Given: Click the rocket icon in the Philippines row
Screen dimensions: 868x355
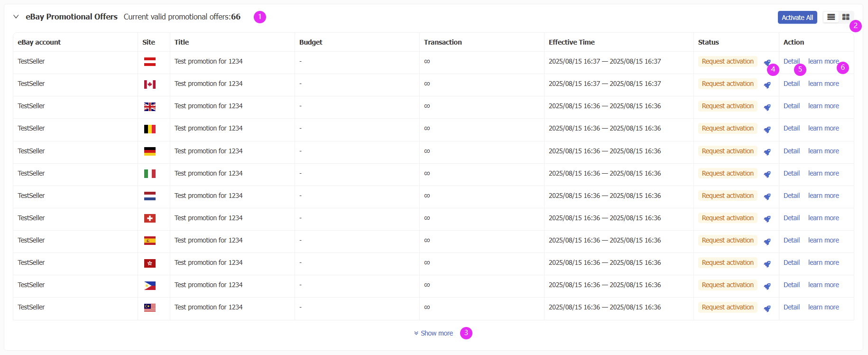Looking at the screenshot, I should [767, 286].
